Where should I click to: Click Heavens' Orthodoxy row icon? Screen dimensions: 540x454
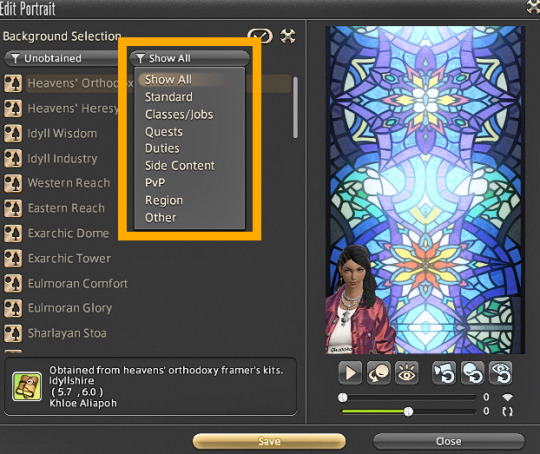13,83
